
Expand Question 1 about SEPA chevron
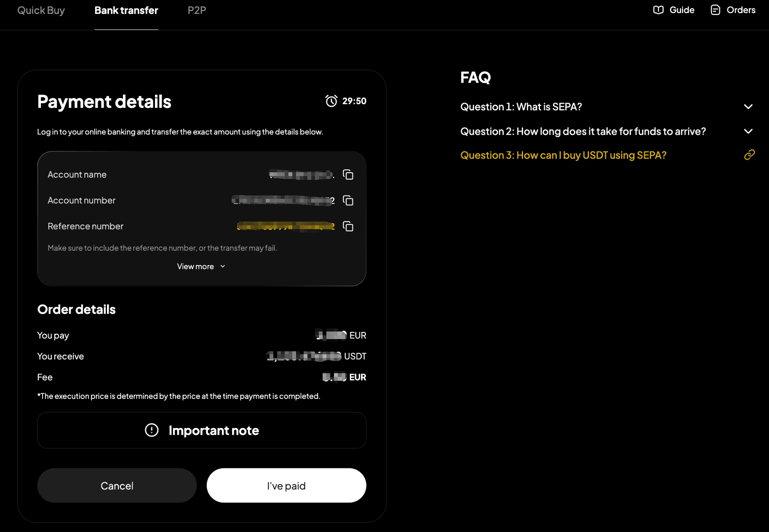tap(748, 107)
